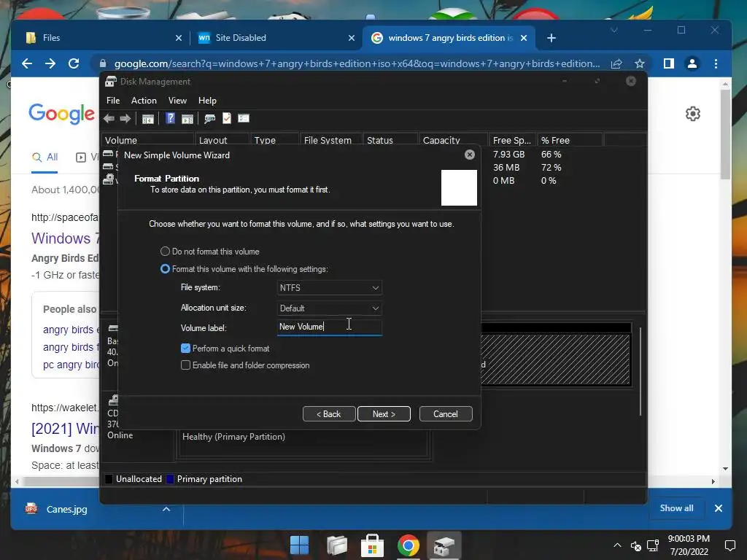Open File system NTFS dropdown
The height and width of the screenshot is (560, 747).
[x=329, y=287]
